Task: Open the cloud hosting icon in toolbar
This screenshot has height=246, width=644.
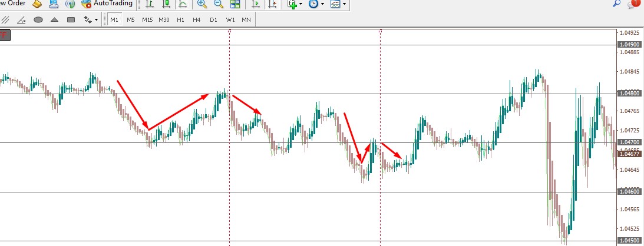Action: (54, 4)
